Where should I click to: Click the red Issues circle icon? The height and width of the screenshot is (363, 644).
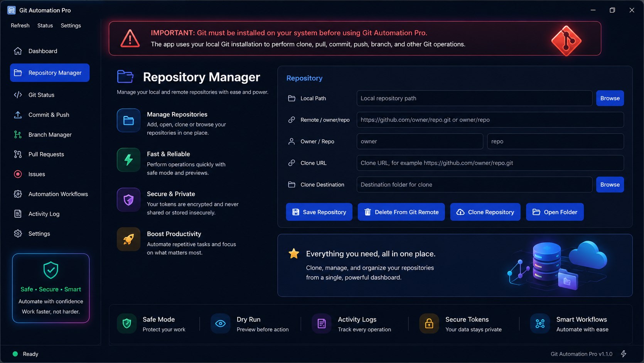point(18,174)
